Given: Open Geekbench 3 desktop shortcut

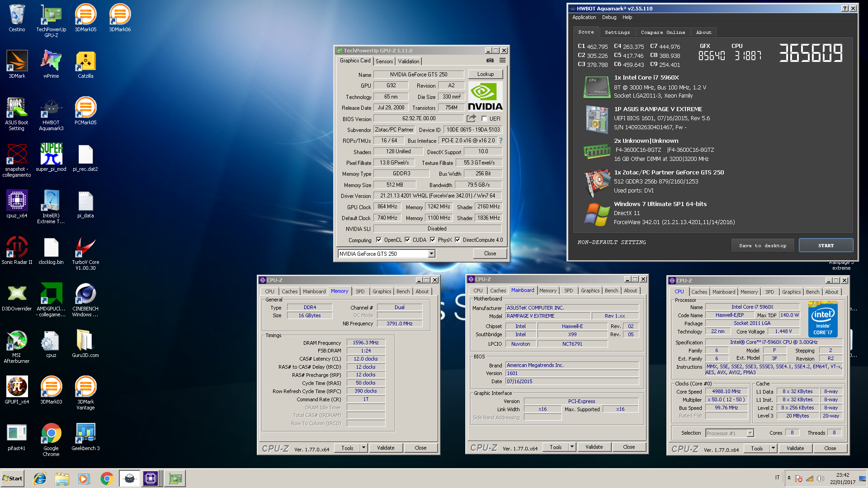Looking at the screenshot, I should tap(85, 437).
